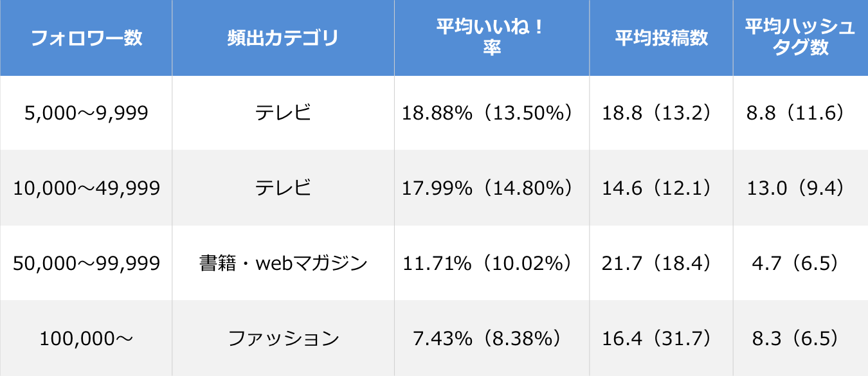Select the blacked-out cell directly above 16.4（31.7）

coord(661,263)
